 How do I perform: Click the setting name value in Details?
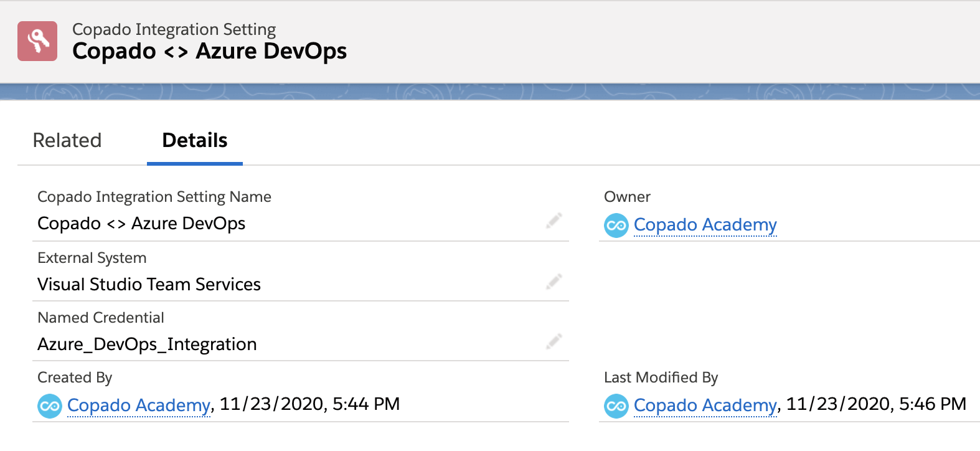coord(141,224)
